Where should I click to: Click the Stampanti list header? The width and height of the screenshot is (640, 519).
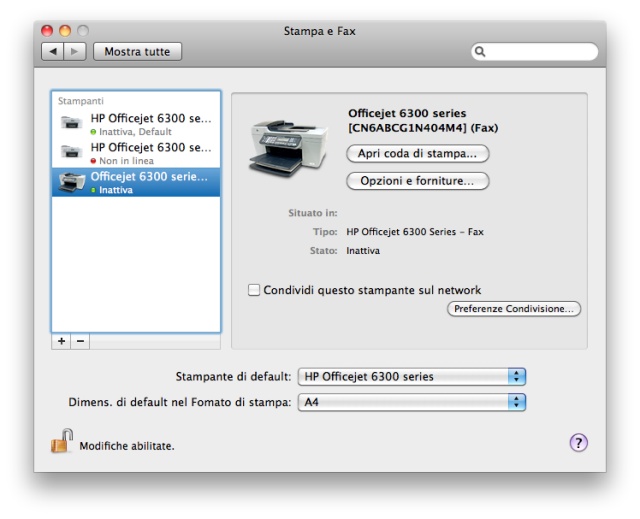pos(80,101)
